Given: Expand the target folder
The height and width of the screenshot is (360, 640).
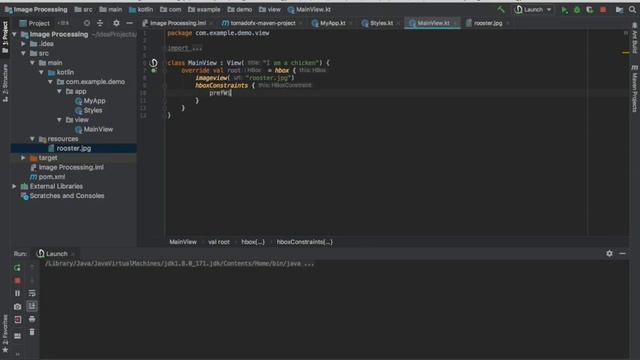Looking at the screenshot, I should tap(24, 158).
